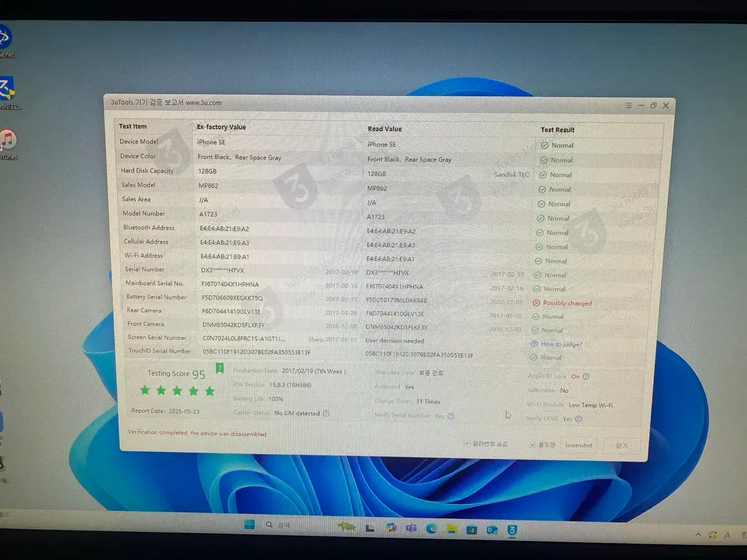Open the 3uTools desktop shortcut

pos(7,94)
